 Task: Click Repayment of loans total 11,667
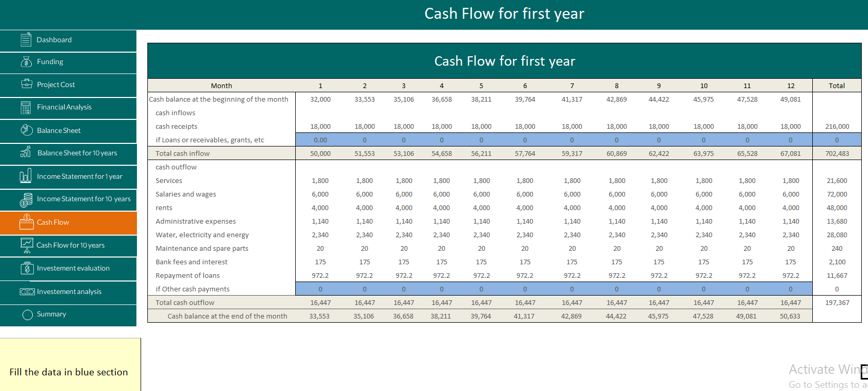[x=837, y=275]
